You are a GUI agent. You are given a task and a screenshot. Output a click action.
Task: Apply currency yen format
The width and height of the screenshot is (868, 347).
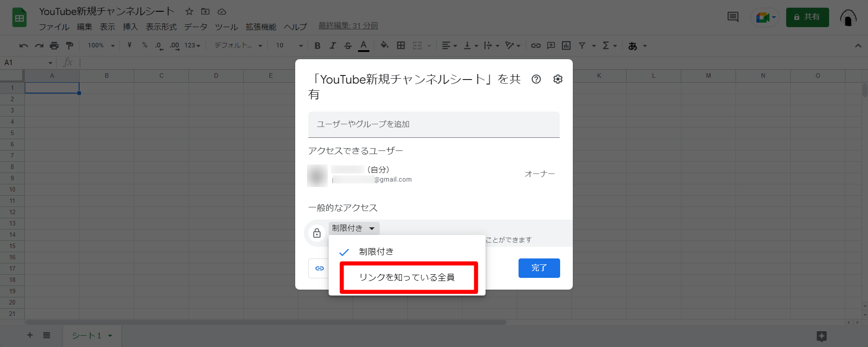pyautogui.click(x=129, y=45)
